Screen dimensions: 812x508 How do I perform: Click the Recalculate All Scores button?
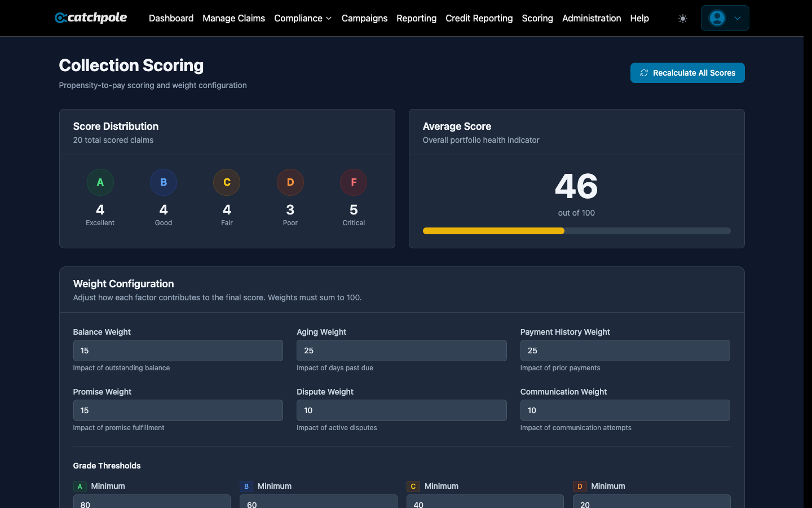(x=687, y=73)
